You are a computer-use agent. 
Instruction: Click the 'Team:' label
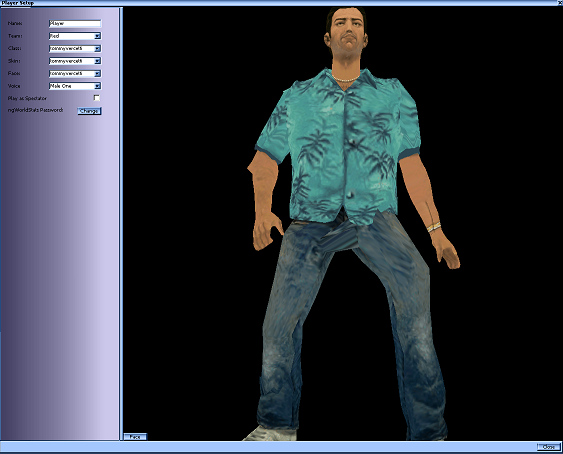click(x=15, y=36)
